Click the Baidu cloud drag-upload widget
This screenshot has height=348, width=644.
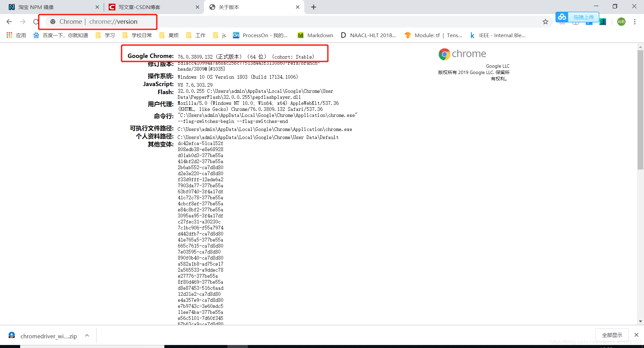pos(577,17)
